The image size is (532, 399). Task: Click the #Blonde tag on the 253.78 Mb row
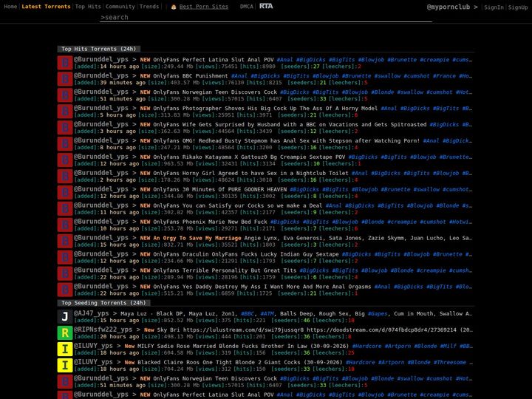(x=372, y=222)
